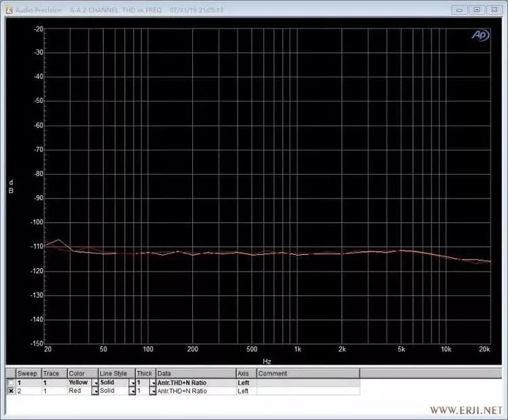Click the Comment field of sweep 2 row
Screen dimensions: 508x420
[308, 391]
